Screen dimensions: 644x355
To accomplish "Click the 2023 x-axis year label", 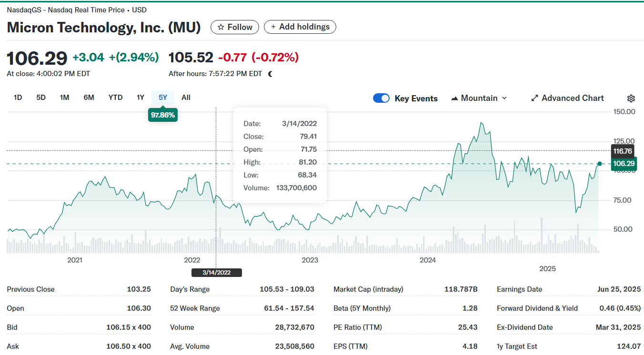I will pyautogui.click(x=310, y=260).
